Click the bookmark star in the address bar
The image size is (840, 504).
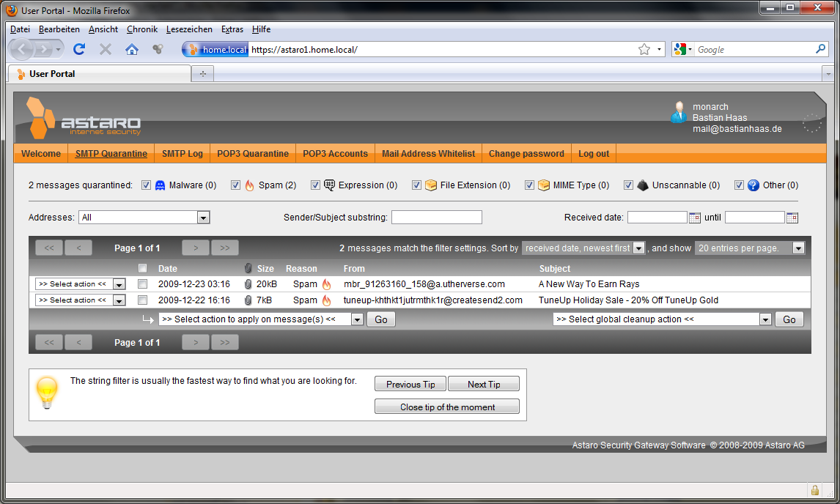pyautogui.click(x=644, y=49)
